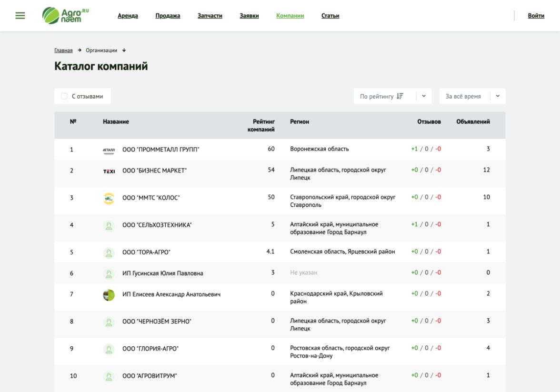Image resolution: width=560 pixels, height=392 pixels.
Task: Click the ММТС КОЛОС round logo
Action: pyautogui.click(x=109, y=198)
